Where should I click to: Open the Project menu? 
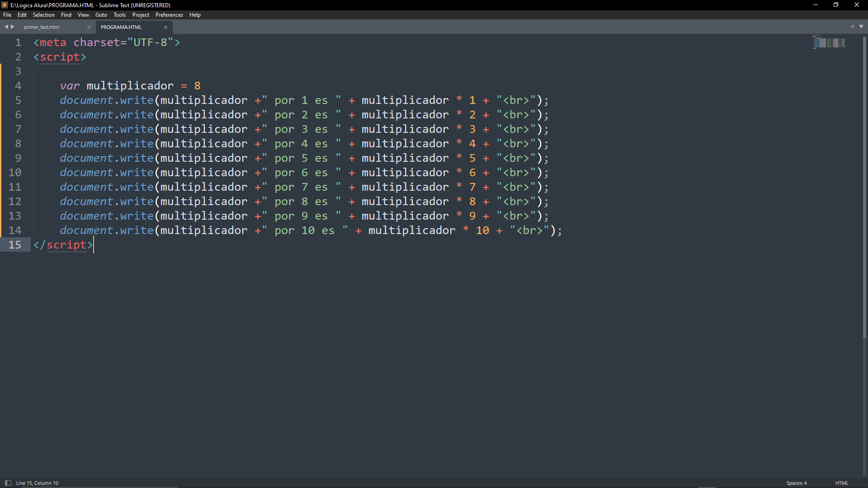[141, 15]
